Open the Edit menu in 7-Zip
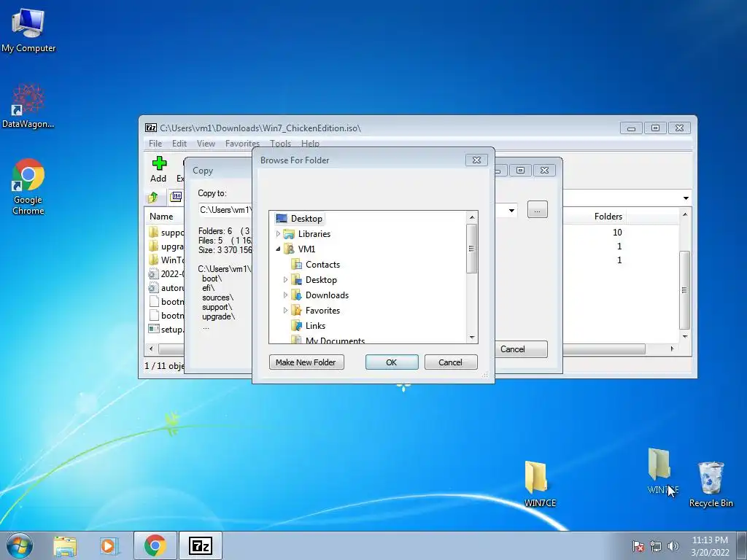747x560 pixels. (179, 144)
